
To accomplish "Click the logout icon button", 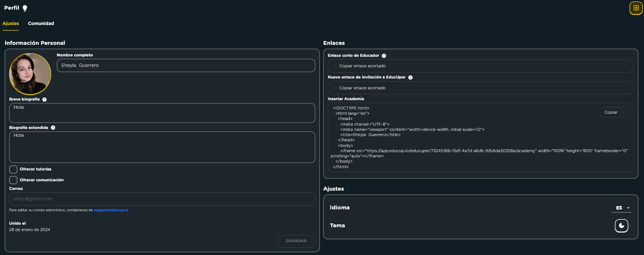I will click(636, 8).
